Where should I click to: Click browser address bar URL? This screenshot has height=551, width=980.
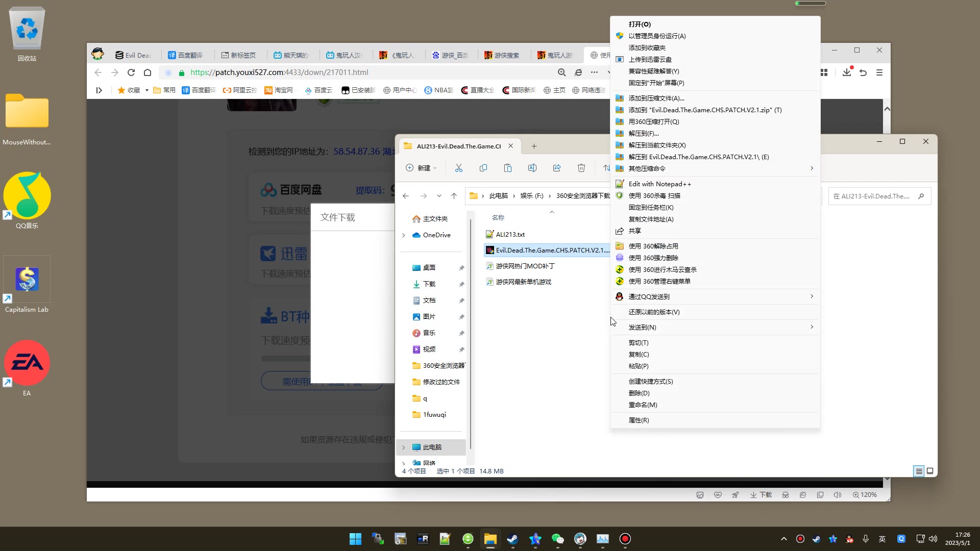(279, 72)
